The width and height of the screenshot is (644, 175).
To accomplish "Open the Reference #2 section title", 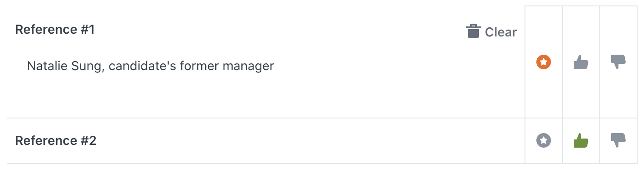I will (56, 140).
